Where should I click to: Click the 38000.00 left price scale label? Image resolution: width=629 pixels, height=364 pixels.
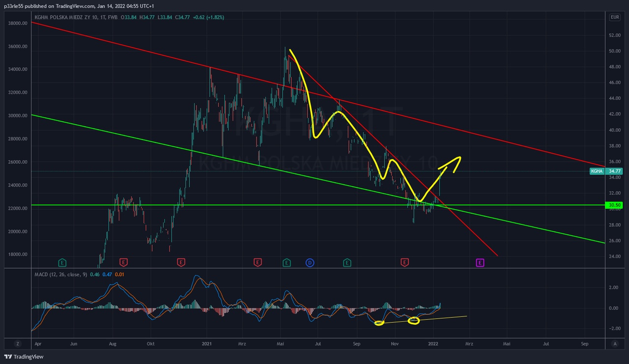(18, 23)
